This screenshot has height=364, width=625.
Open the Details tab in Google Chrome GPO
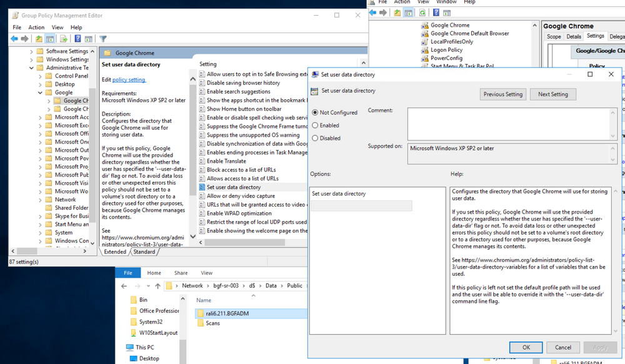(574, 36)
